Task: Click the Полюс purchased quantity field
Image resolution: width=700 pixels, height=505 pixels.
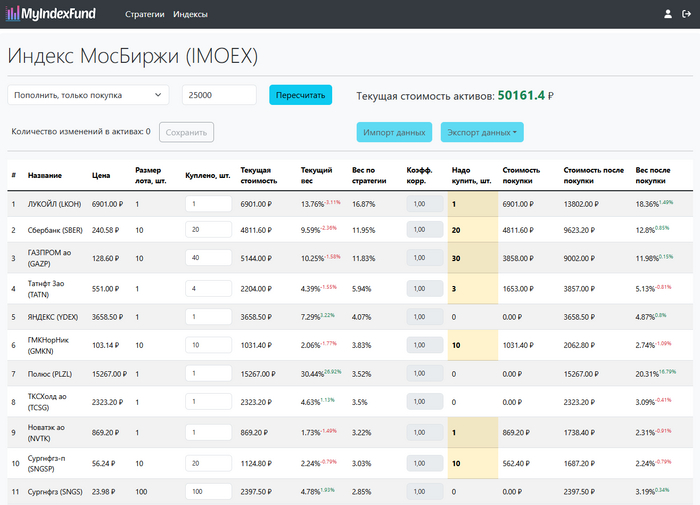Action: (x=208, y=374)
